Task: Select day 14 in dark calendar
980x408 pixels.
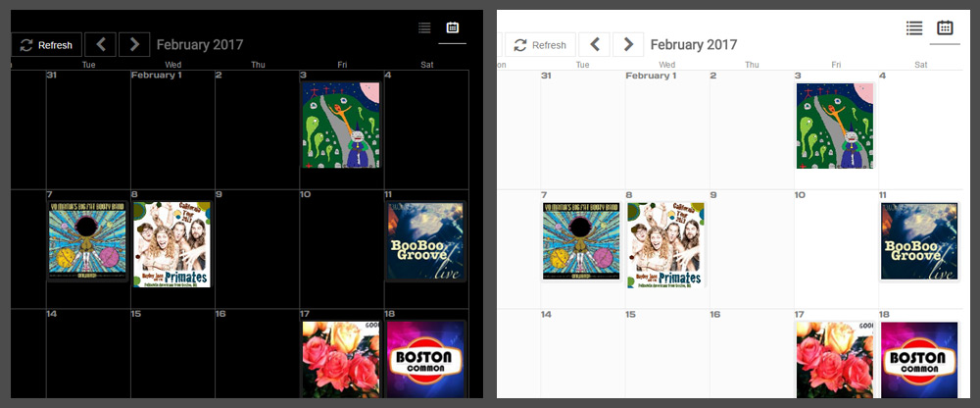Action: [x=52, y=314]
